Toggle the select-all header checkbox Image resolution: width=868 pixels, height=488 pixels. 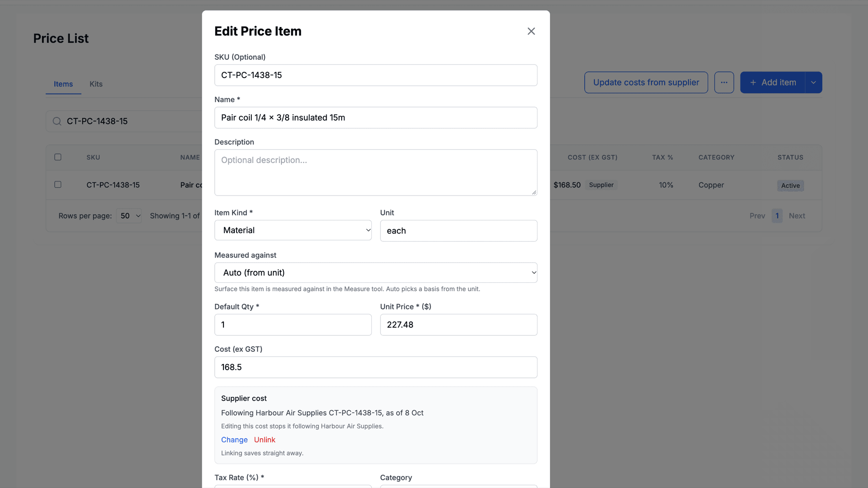click(58, 157)
